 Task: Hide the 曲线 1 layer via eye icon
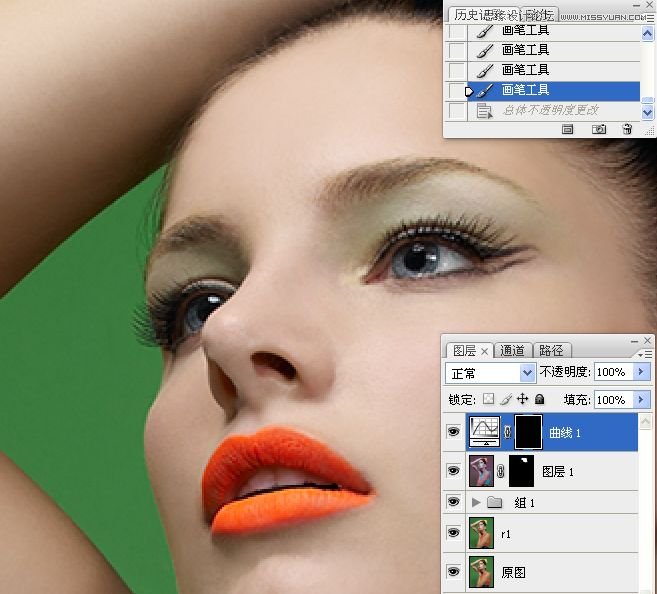(453, 431)
